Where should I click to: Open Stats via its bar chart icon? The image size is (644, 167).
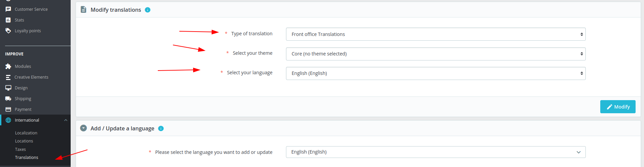click(x=8, y=20)
